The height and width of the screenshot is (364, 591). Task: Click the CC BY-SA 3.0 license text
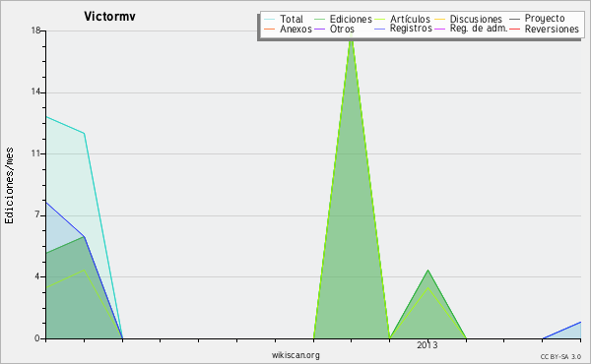pos(560,356)
